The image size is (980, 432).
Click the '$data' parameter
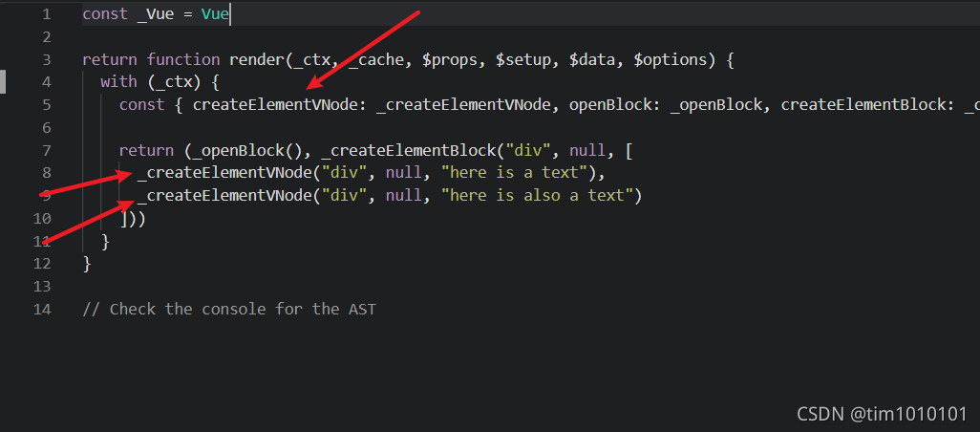click(x=592, y=60)
